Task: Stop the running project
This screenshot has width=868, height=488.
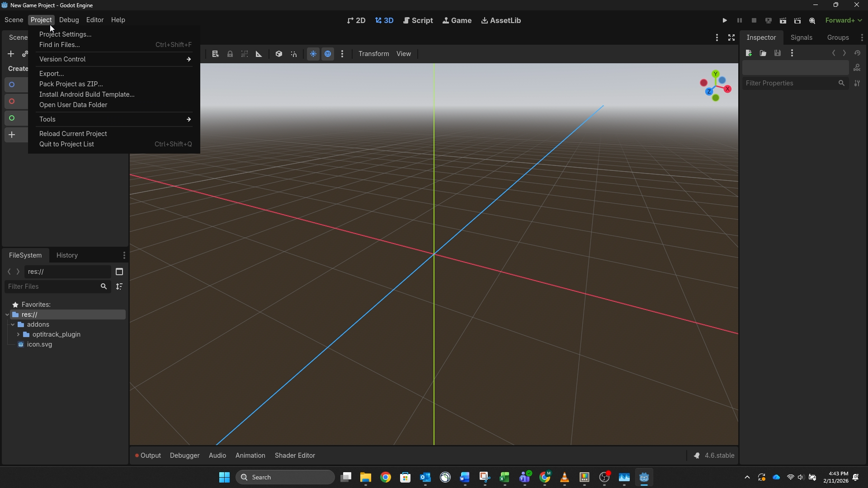Action: pyautogui.click(x=754, y=20)
